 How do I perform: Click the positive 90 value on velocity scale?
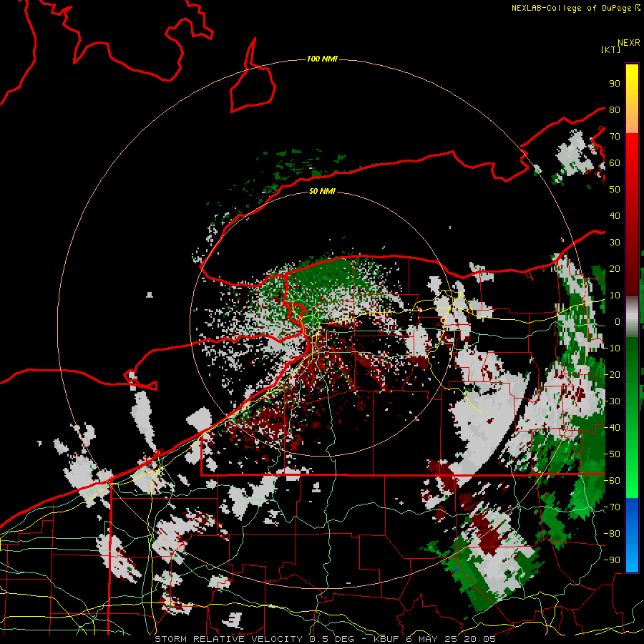615,84
